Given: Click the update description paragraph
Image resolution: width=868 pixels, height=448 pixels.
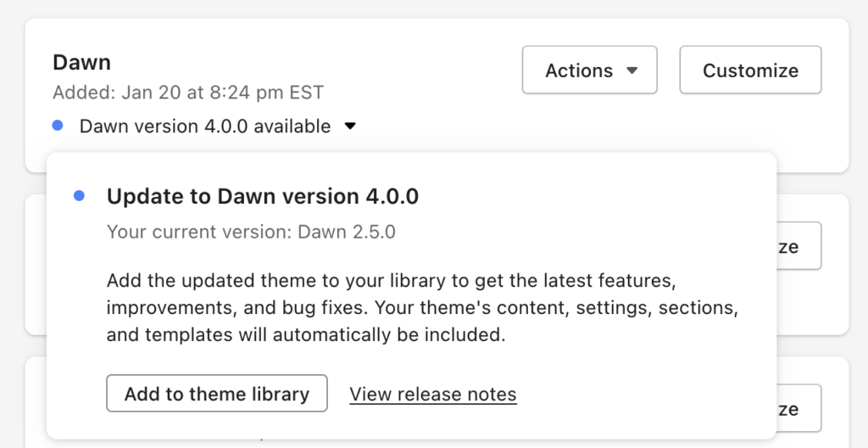Looking at the screenshot, I should (415, 307).
